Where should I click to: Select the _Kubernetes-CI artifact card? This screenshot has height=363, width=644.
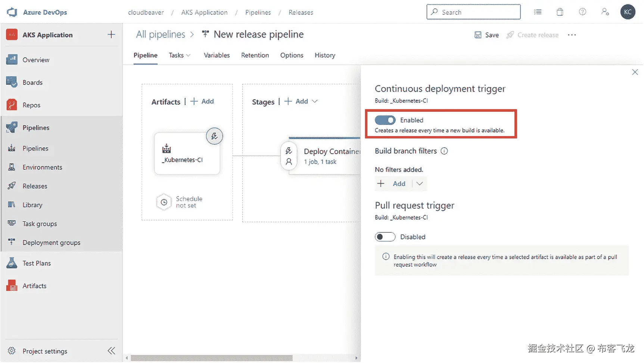point(187,153)
